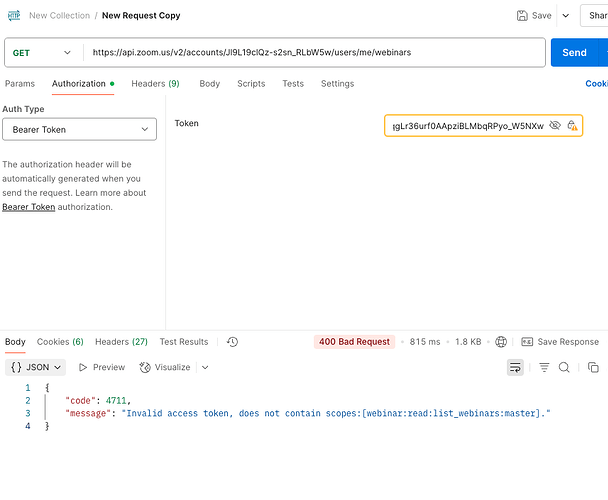608x500 pixels.
Task: Open the GET method dropdown
Action: coord(42,53)
